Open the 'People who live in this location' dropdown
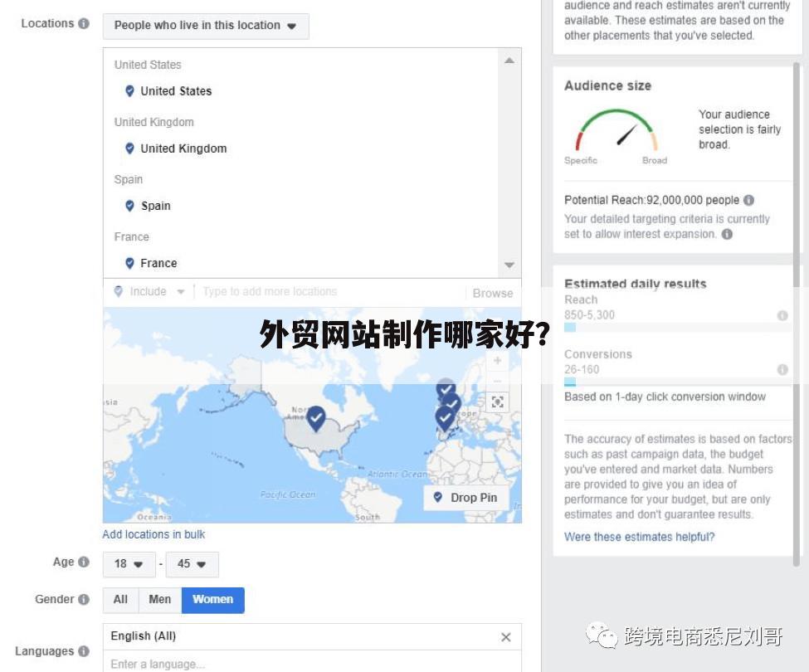The width and height of the screenshot is (809, 672). pyautogui.click(x=205, y=26)
